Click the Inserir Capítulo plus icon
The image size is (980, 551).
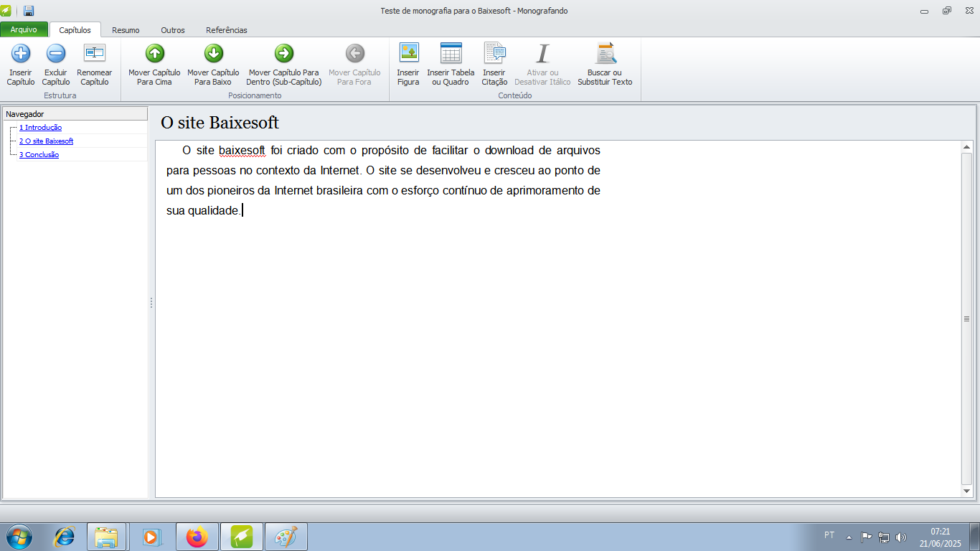[21, 53]
